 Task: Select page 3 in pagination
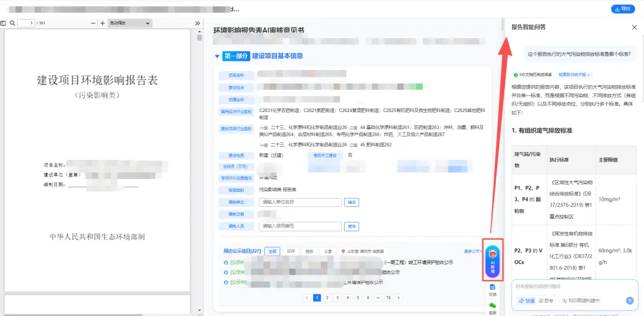coord(337,298)
